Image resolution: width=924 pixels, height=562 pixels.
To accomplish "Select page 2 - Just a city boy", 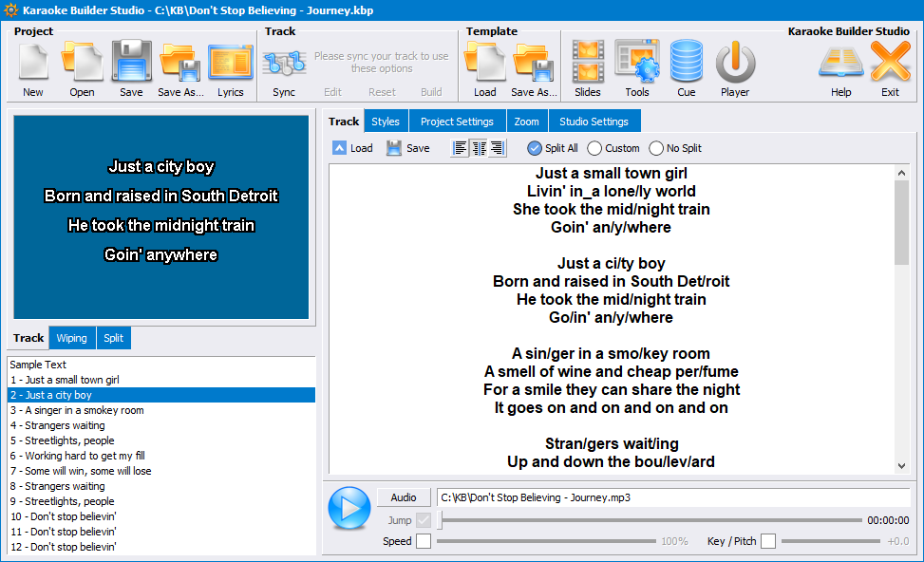I will tap(160, 395).
